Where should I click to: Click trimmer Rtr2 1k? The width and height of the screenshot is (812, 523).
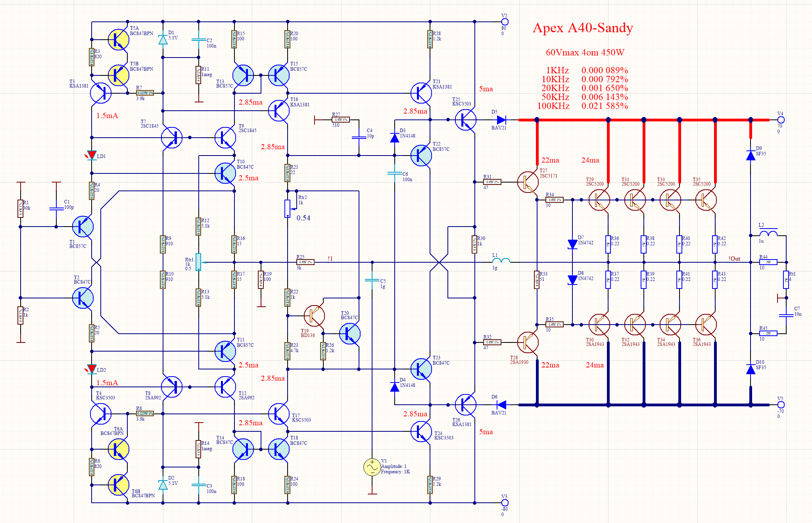[x=288, y=209]
